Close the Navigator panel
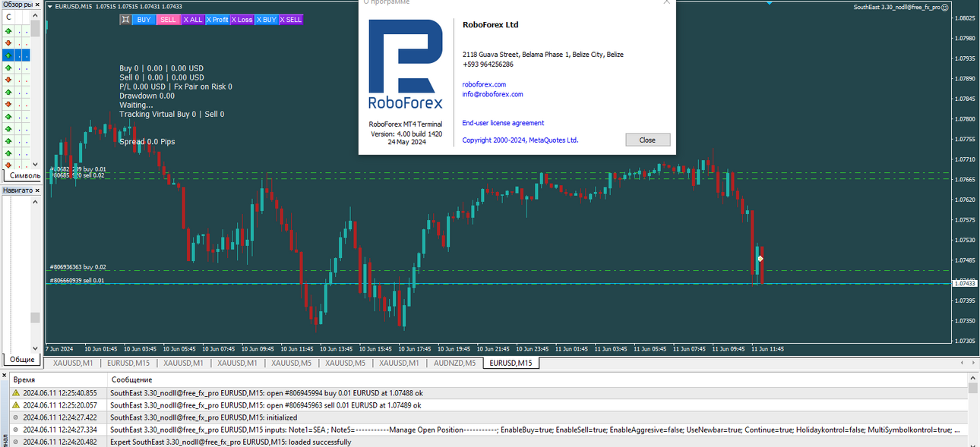This screenshot has height=447, width=980. [36, 190]
